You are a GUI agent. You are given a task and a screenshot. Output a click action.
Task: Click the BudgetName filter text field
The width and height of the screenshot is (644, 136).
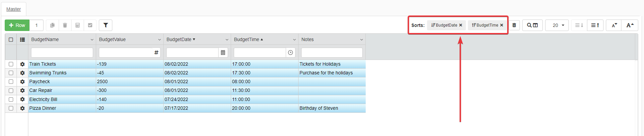click(x=62, y=53)
